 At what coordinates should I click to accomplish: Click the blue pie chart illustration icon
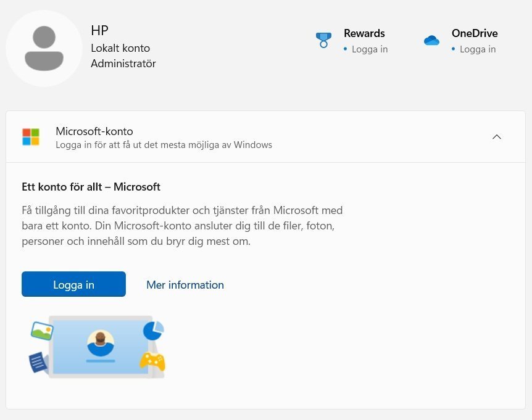point(153,331)
